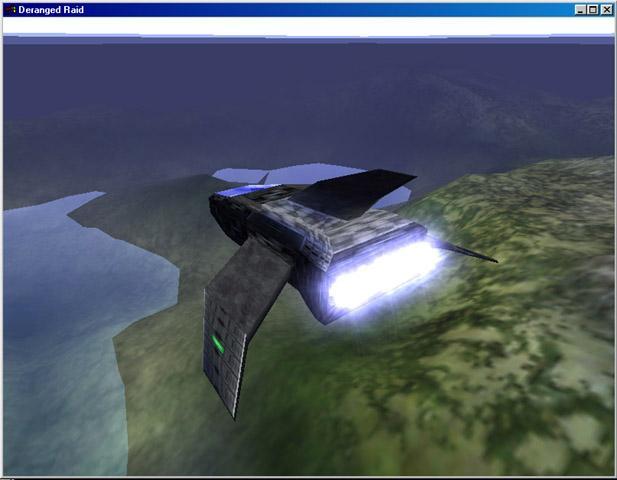617x480 pixels.
Task: Close the Deranged Raid window
Action: [607, 10]
